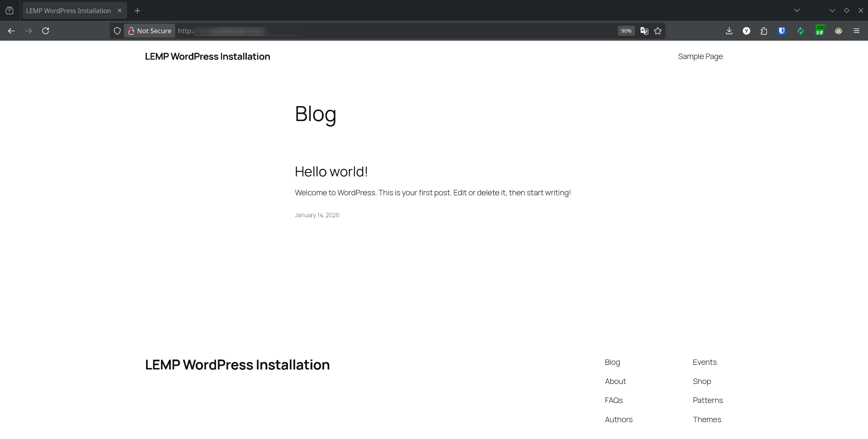This screenshot has width=868, height=439.
Task: Click the 90% zoom level indicator
Action: pos(626,31)
